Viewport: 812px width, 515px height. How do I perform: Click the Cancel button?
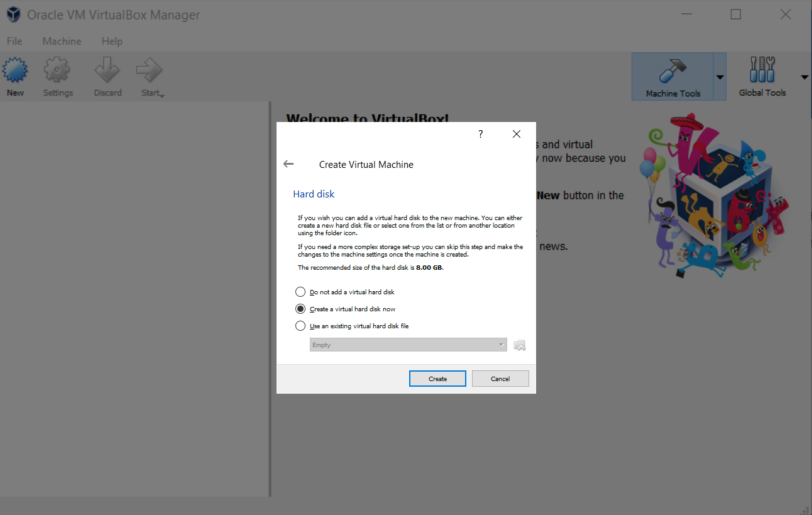pos(500,379)
